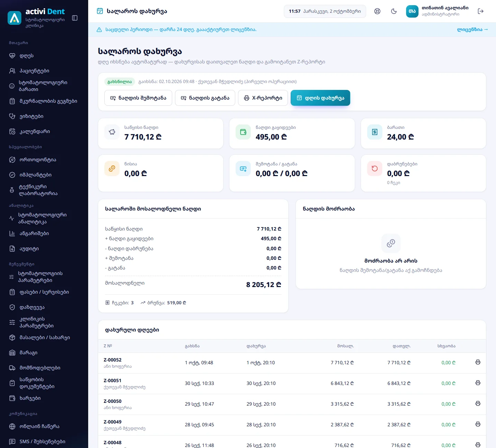The image size is (496, 448).
Task: Open მარაგი inventory
Action: pyautogui.click(x=44, y=353)
